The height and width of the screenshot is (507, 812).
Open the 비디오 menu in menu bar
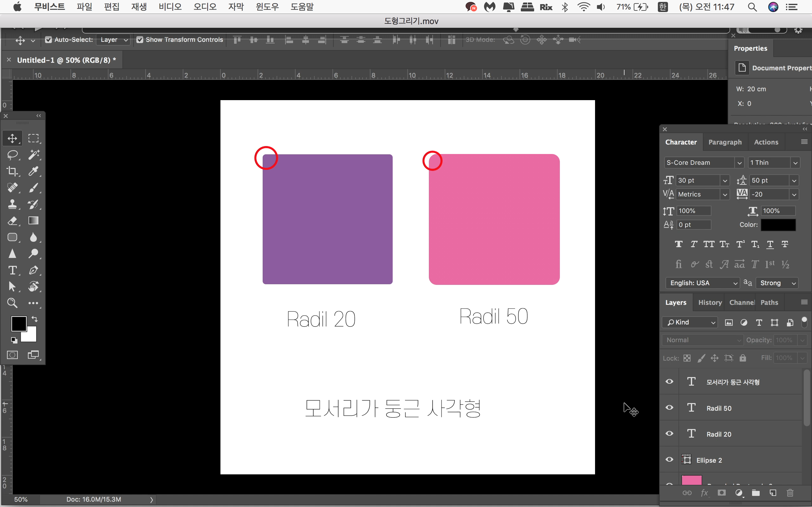click(x=170, y=7)
